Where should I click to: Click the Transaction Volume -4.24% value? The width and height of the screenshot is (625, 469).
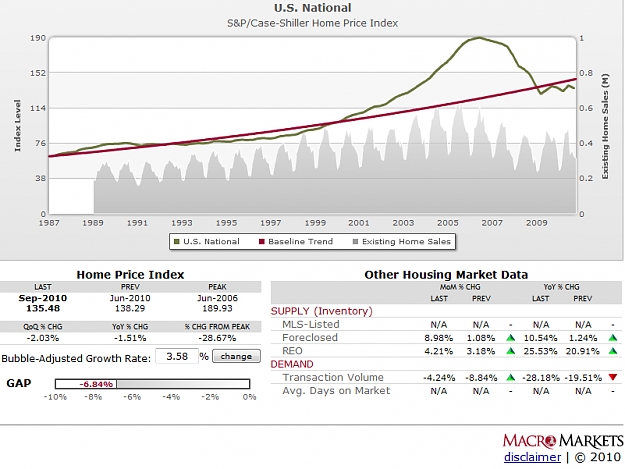(439, 377)
